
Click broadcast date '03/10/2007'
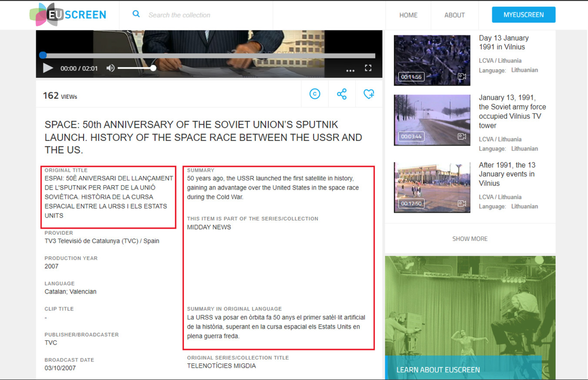pyautogui.click(x=60, y=368)
